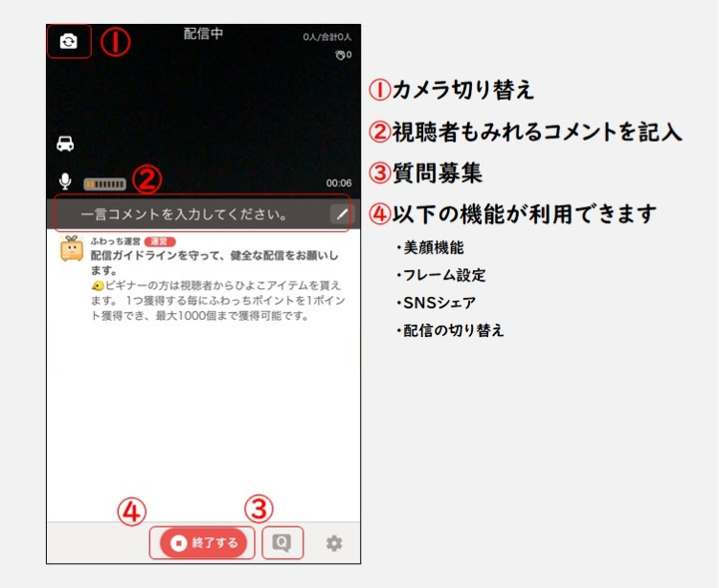Click the 一言コメント input field

(187, 215)
